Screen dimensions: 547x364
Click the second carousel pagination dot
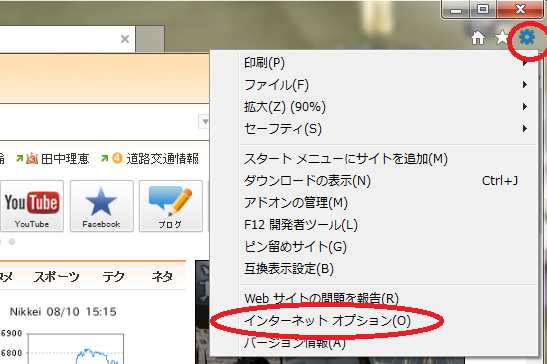pyautogui.click(x=12, y=242)
